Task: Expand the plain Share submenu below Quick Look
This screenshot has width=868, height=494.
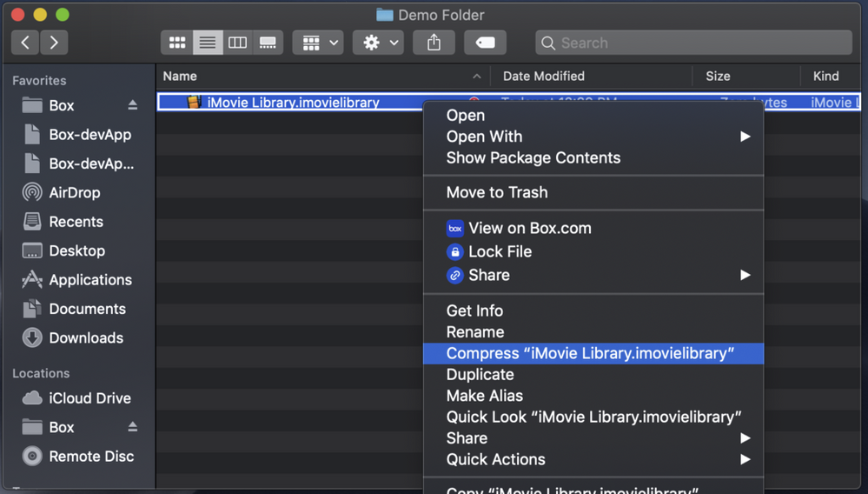Action: (593, 438)
